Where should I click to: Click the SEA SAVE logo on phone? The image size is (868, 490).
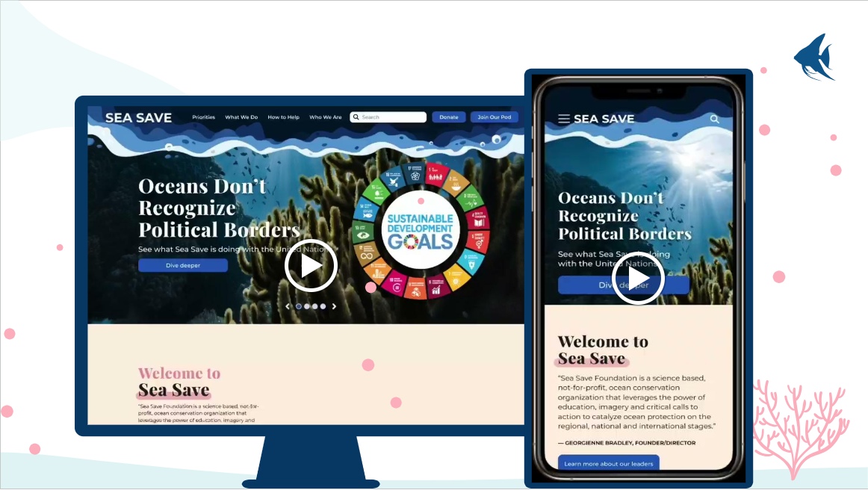tap(604, 119)
